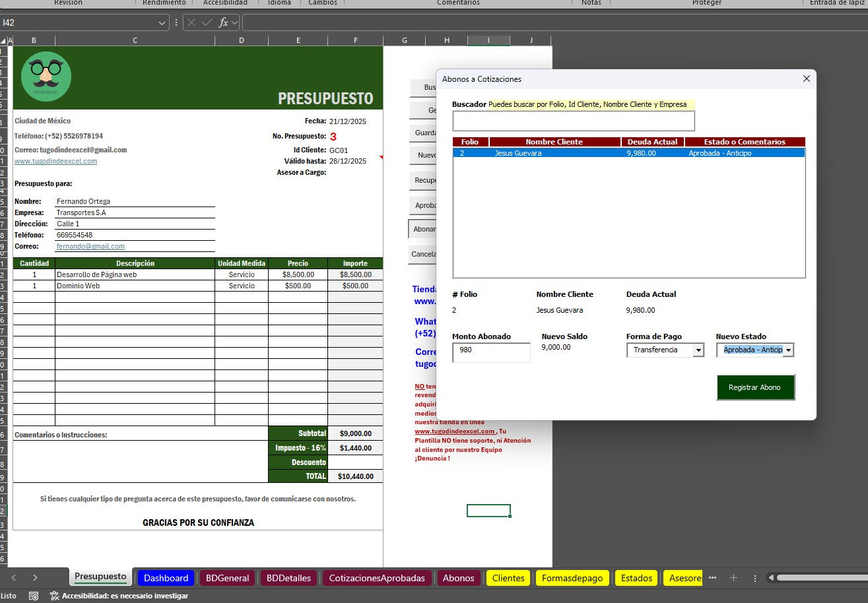
Task: Open the Forma de Pago dropdown
Action: click(698, 350)
